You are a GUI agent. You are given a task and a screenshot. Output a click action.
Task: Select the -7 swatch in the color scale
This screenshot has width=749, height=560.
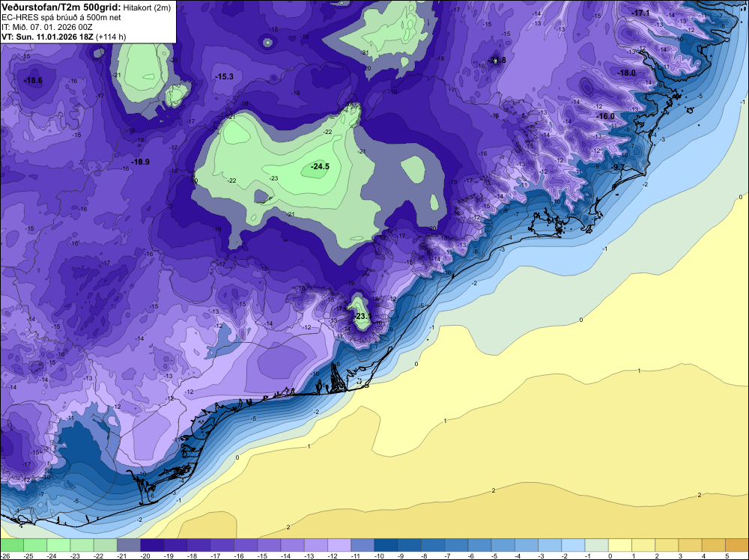[x=456, y=545]
